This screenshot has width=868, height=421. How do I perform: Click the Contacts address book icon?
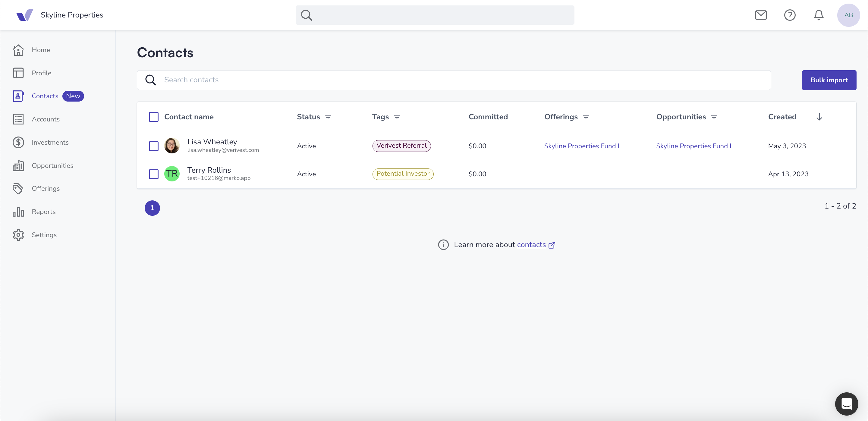tap(18, 96)
